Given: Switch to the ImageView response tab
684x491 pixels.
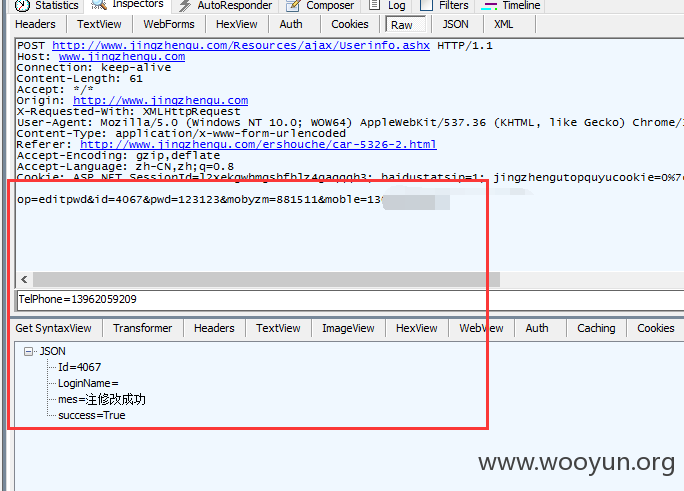Looking at the screenshot, I should click(x=348, y=328).
